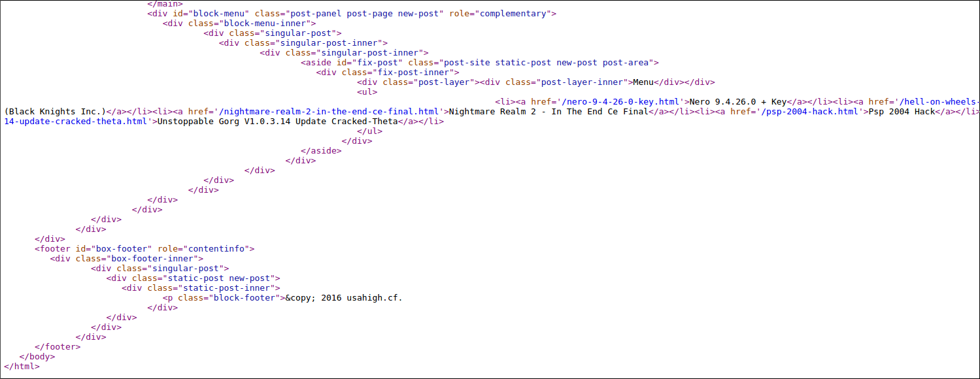Click the 'Psp 2004 Hack' anchor text
Image resolution: width=980 pixels, height=379 pixels.
click(x=900, y=112)
